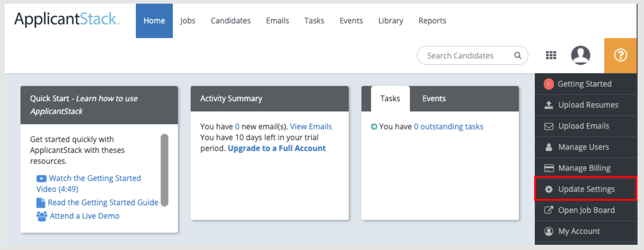Screen dimensions: 644x250
Task: Switch to the Events tab
Action: (x=434, y=99)
